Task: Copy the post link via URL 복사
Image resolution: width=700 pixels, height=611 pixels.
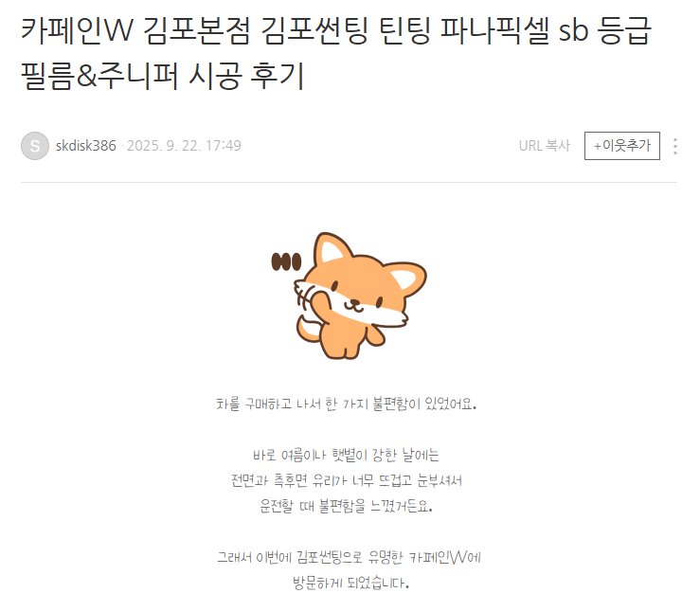Action: (x=545, y=146)
